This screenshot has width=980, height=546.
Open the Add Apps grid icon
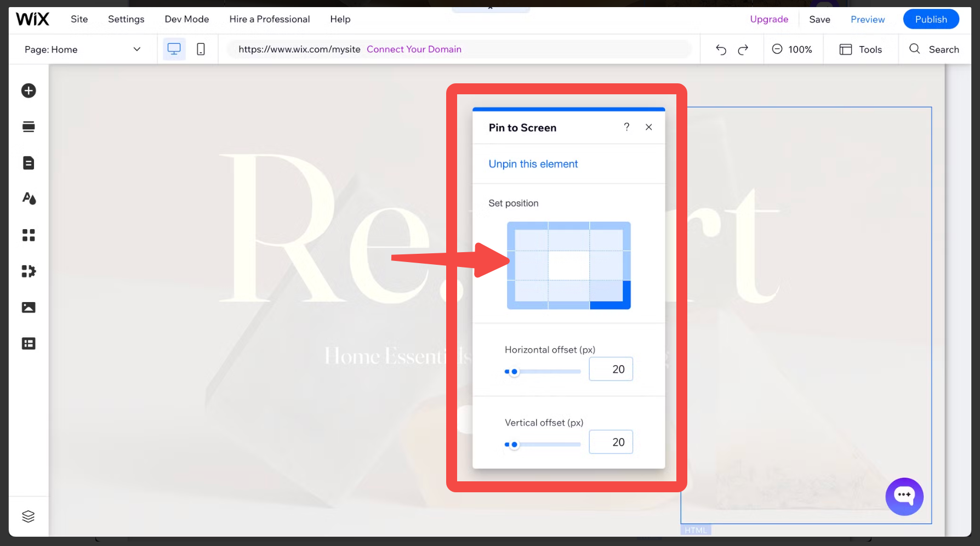pos(29,235)
